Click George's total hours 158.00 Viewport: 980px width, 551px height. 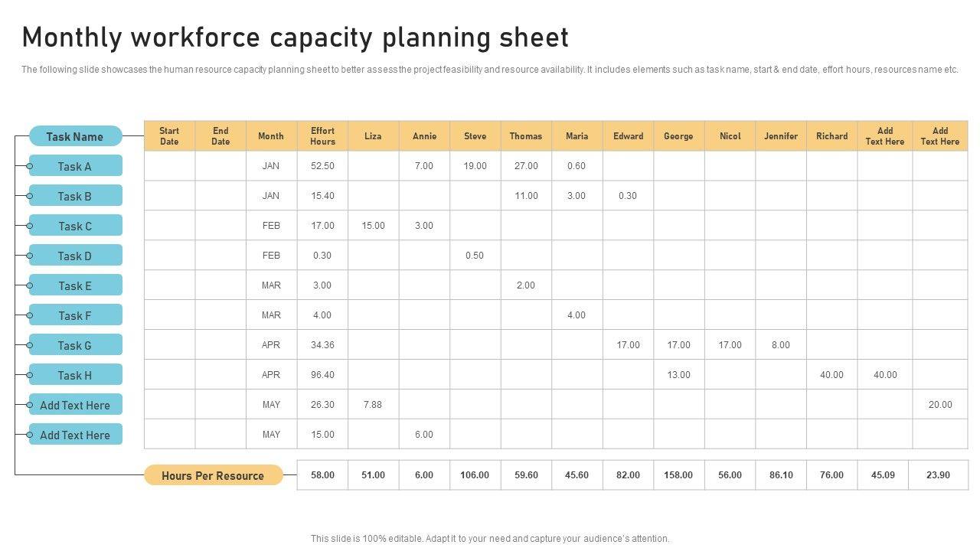678,475
